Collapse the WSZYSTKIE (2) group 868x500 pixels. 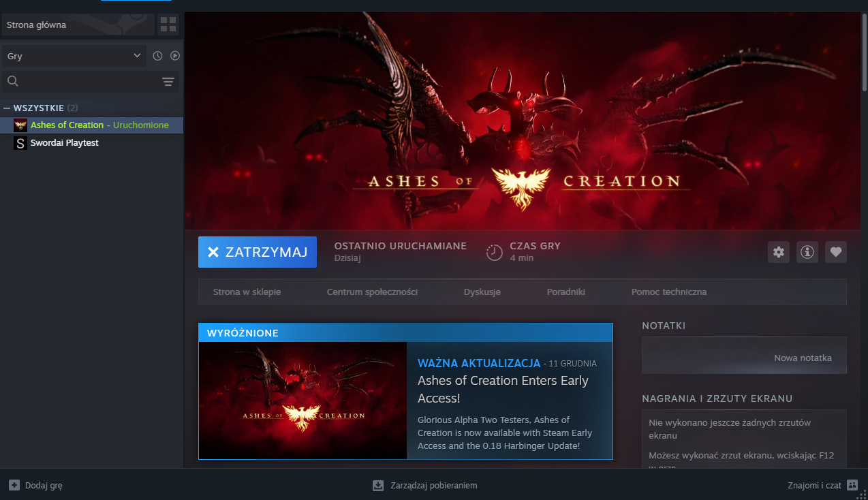(x=7, y=108)
